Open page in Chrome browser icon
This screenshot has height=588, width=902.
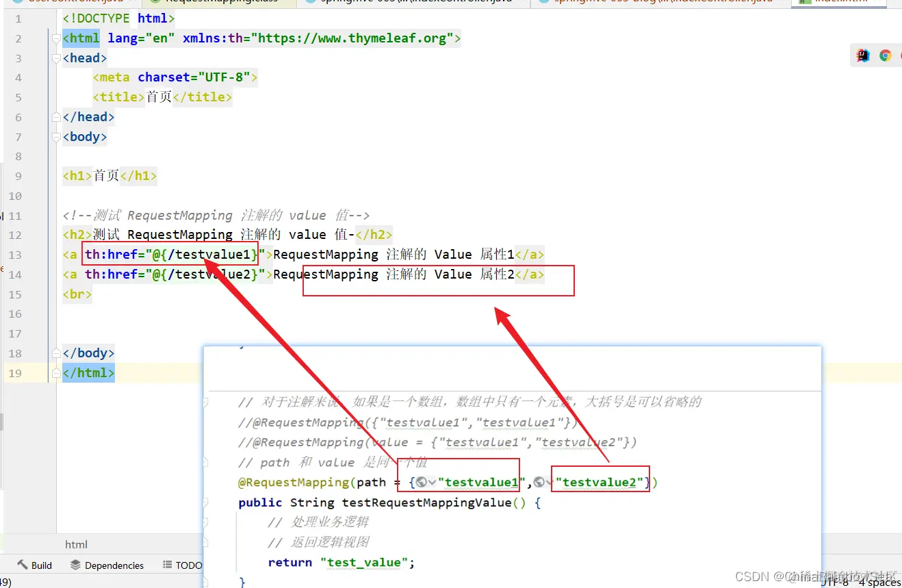885,56
